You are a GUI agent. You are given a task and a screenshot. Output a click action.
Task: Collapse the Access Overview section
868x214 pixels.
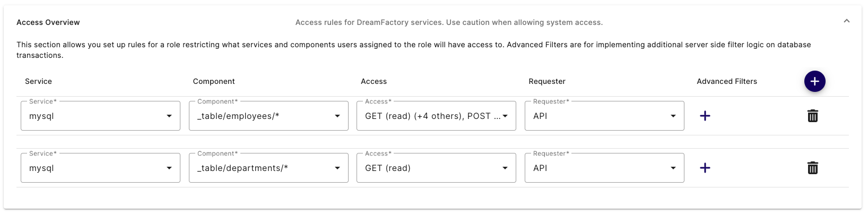point(846,21)
